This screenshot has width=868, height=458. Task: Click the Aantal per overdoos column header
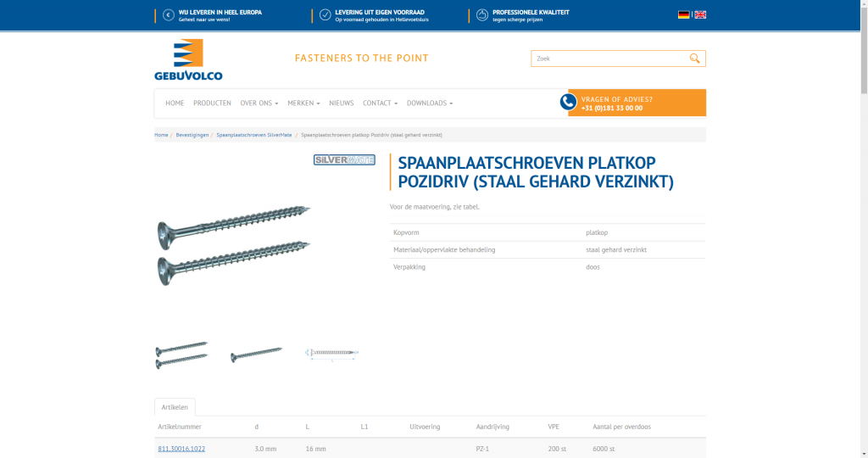coord(621,427)
